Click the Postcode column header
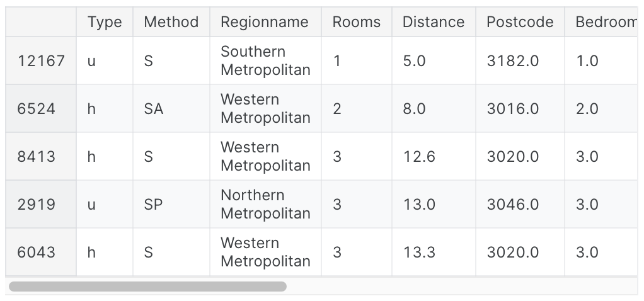Viewport: 644px width, 301px height. click(520, 22)
